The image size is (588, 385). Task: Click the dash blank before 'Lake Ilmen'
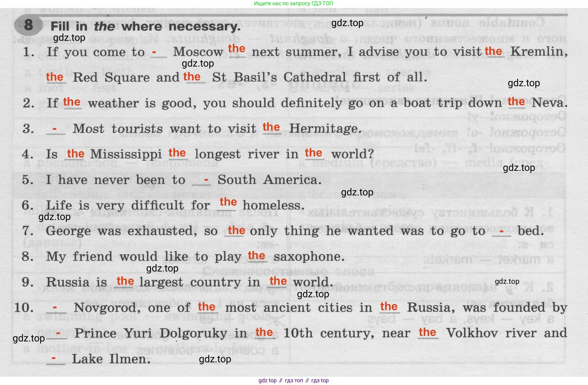54,358
